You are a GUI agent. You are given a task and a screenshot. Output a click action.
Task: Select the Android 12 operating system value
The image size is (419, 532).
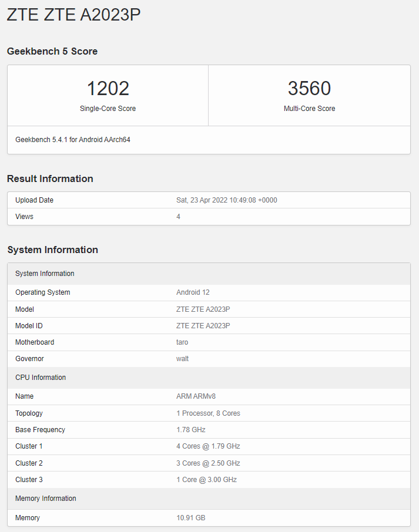[x=193, y=292]
